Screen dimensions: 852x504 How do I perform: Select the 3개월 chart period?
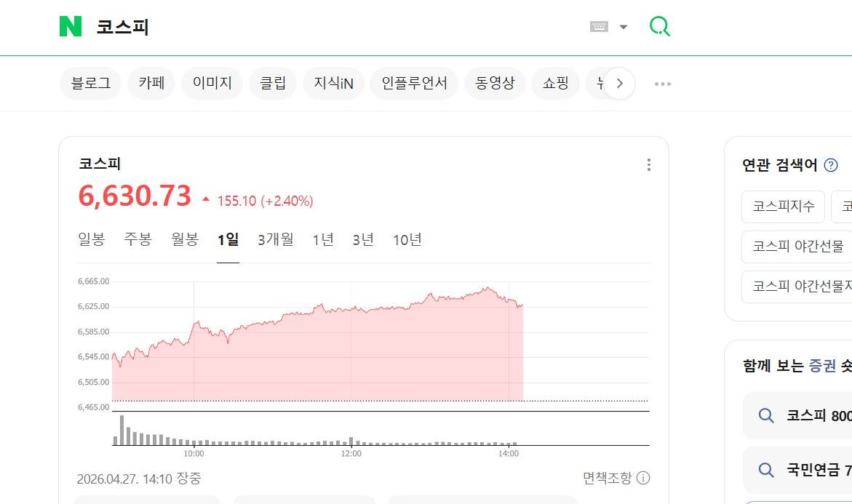[276, 239]
